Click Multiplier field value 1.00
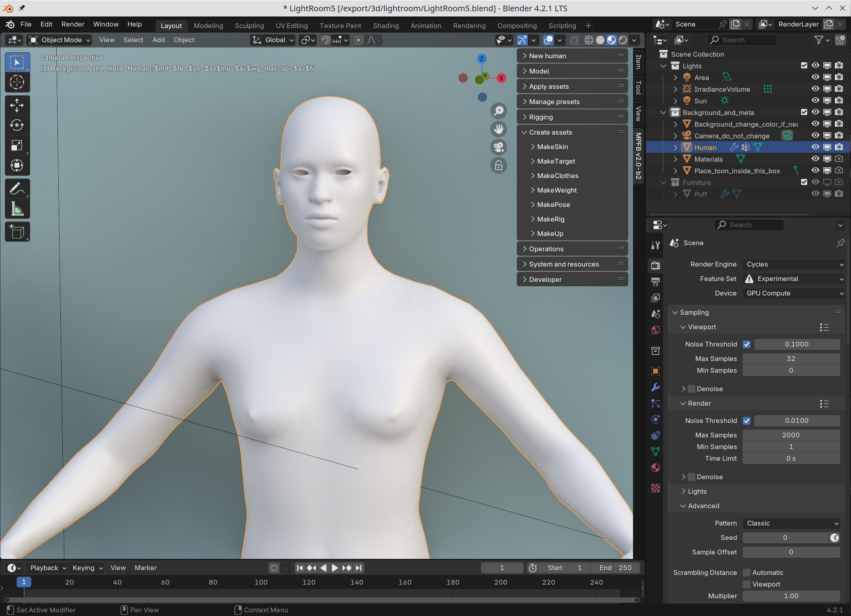 pos(791,596)
